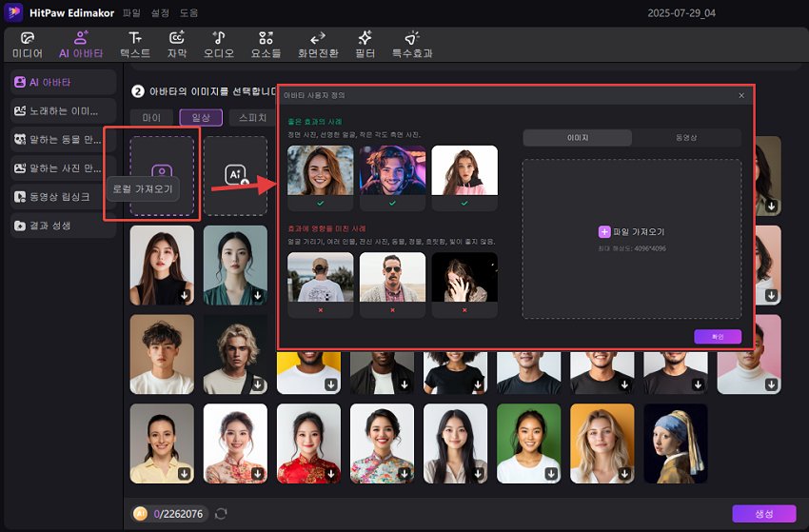The width and height of the screenshot is (809, 532).
Task: Switch to the 마이 tab
Action: click(x=151, y=118)
